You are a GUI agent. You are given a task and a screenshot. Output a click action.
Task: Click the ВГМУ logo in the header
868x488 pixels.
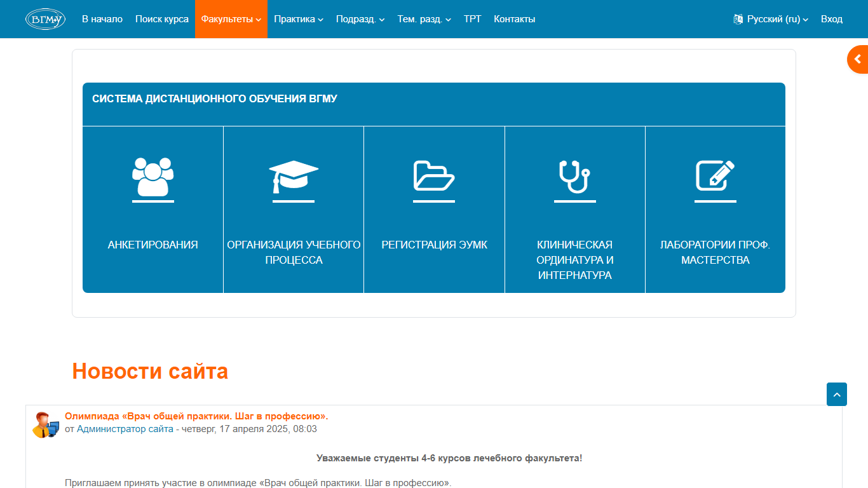click(x=45, y=19)
